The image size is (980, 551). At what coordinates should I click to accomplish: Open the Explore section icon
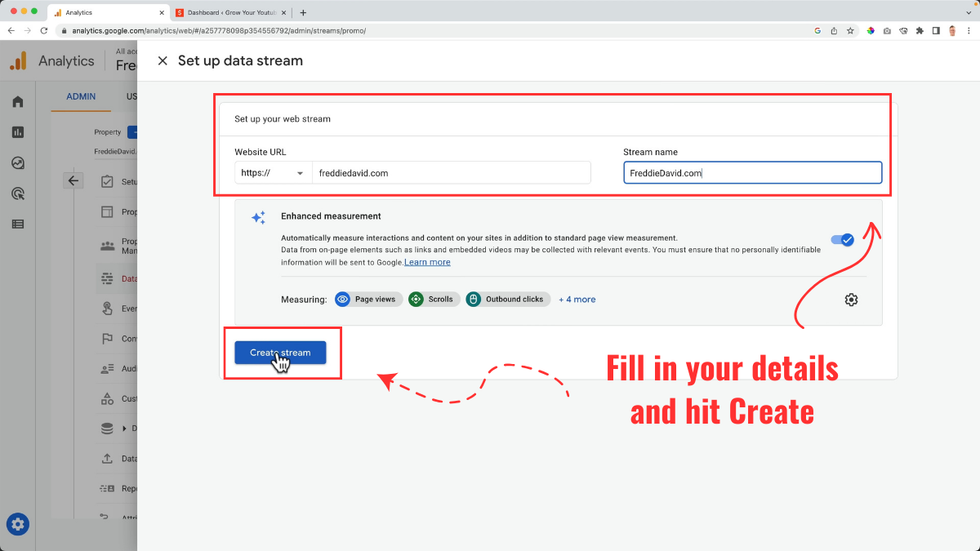17,162
